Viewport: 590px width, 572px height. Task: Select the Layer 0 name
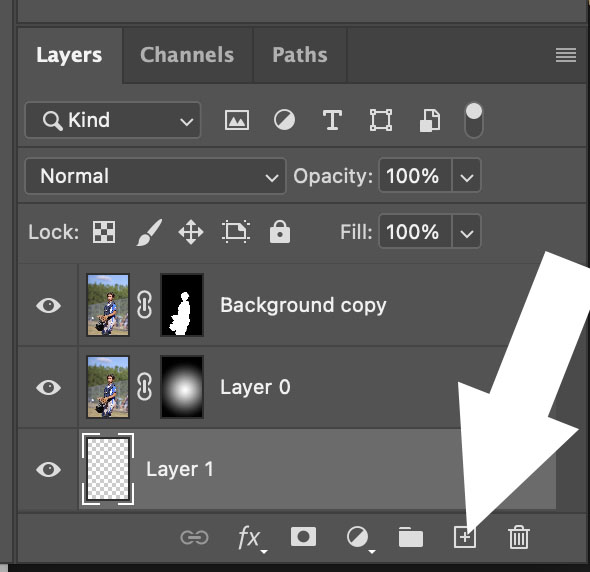click(x=255, y=387)
